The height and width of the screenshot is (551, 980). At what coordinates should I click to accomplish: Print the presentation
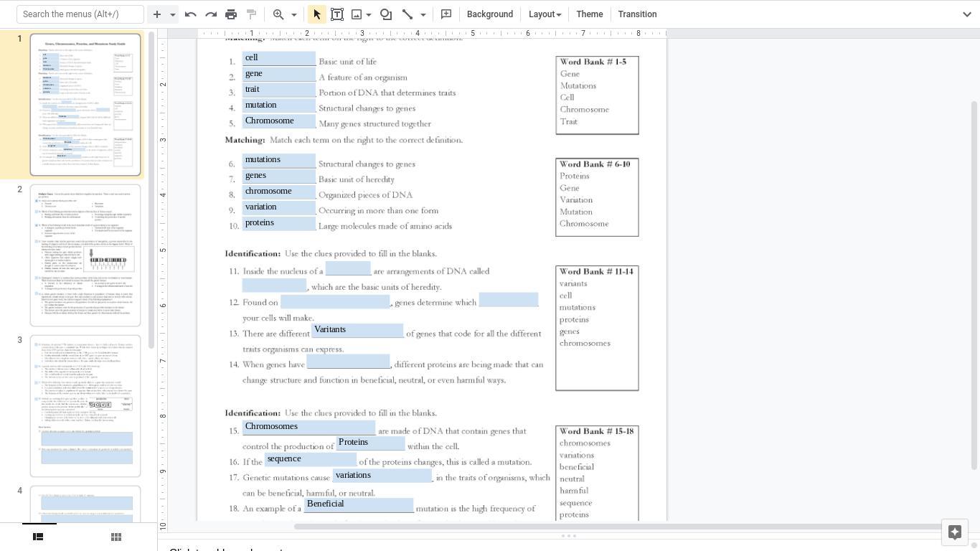click(x=231, y=14)
